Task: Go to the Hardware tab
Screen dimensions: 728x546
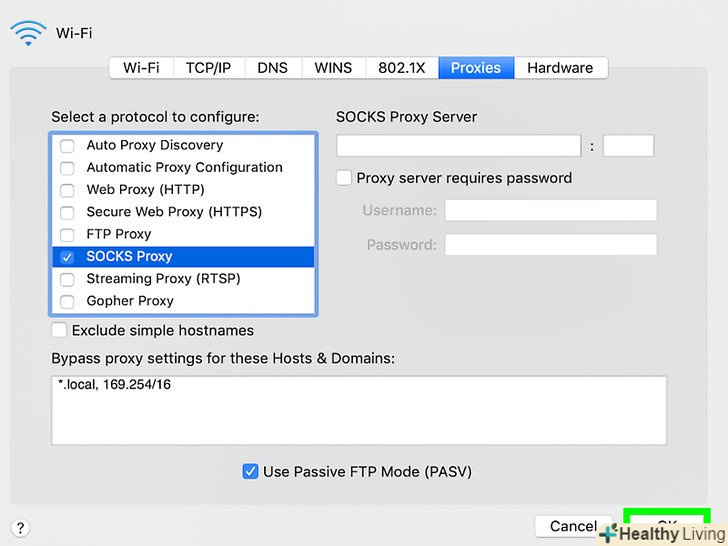Action: (560, 68)
